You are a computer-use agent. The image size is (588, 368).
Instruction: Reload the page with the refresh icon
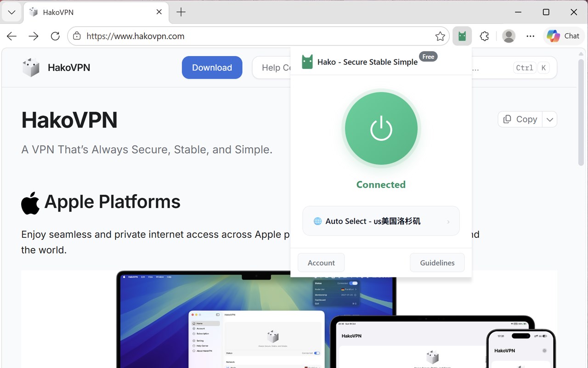point(55,36)
